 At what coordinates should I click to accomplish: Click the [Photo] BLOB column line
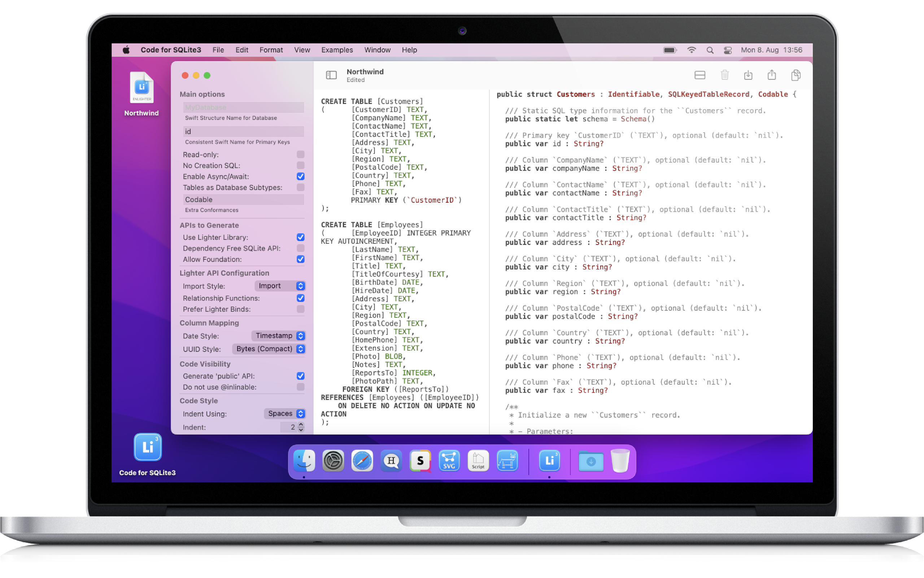click(x=378, y=356)
